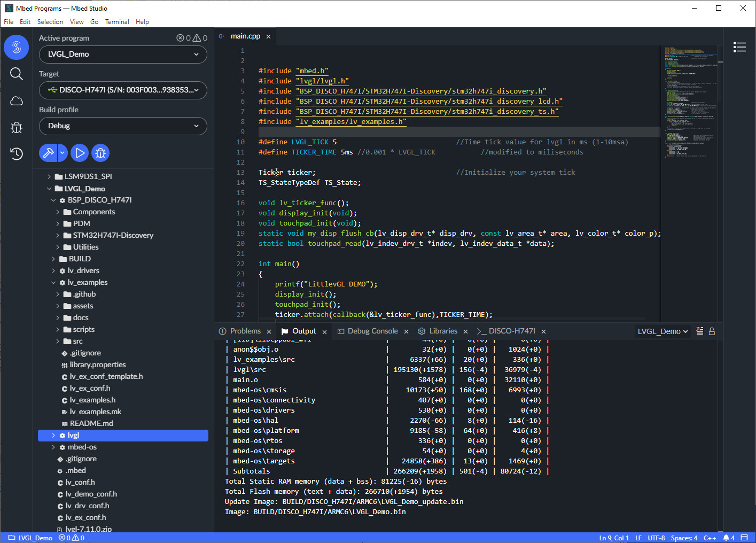This screenshot has height=543, width=756.
Task: Open the Selection menu
Action: tap(50, 22)
